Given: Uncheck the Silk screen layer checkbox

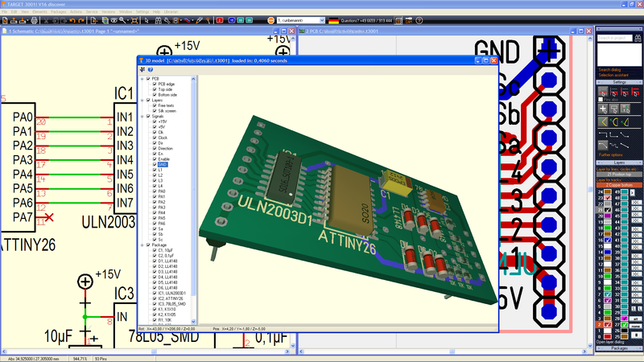Looking at the screenshot, I should point(154,110).
